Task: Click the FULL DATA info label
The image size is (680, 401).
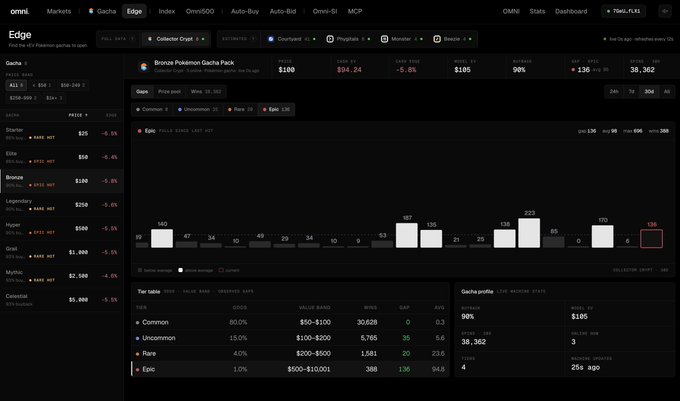Action: [118, 39]
